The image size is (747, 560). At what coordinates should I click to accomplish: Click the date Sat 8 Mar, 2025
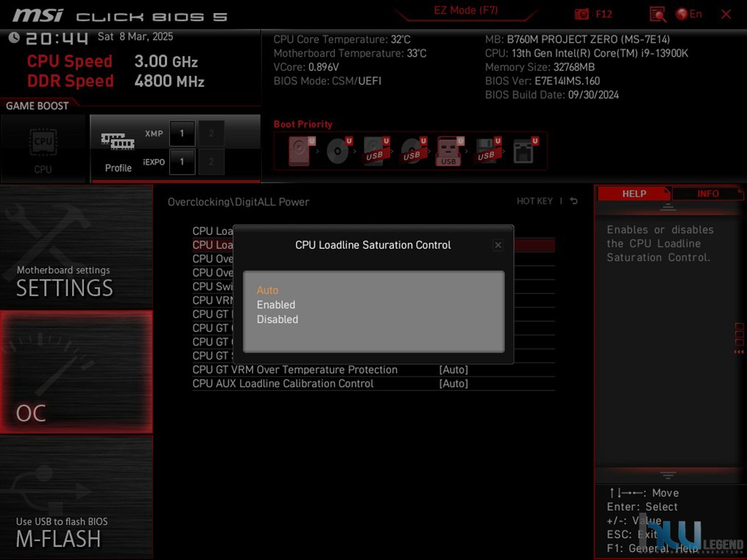(135, 37)
